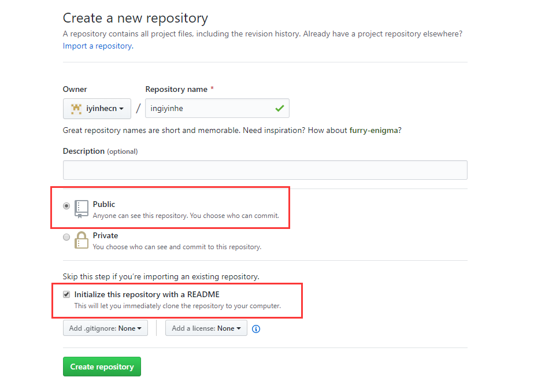Image resolution: width=541 pixels, height=392 pixels.
Task: Click the owner avatar icon
Action: click(76, 108)
